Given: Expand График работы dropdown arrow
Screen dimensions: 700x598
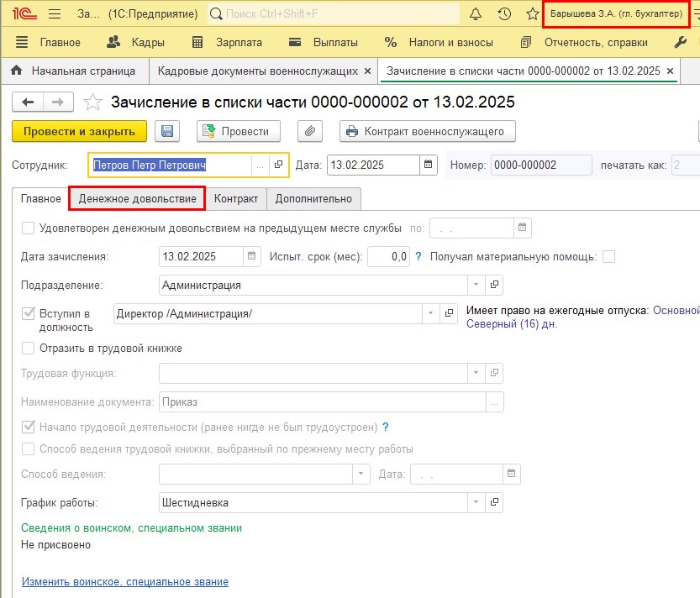Looking at the screenshot, I should pos(476,502).
